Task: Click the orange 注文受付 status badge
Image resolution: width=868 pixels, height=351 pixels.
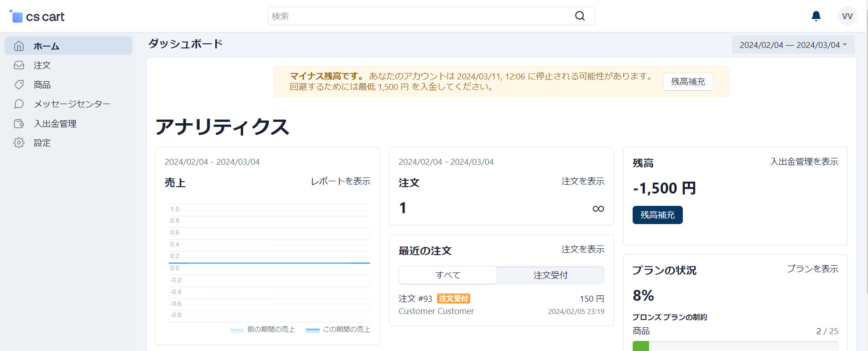Action: click(x=453, y=299)
